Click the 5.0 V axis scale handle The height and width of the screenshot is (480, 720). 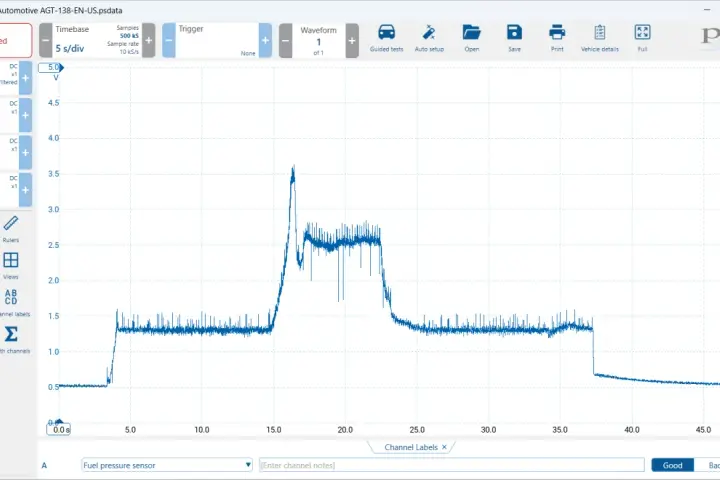[51, 68]
